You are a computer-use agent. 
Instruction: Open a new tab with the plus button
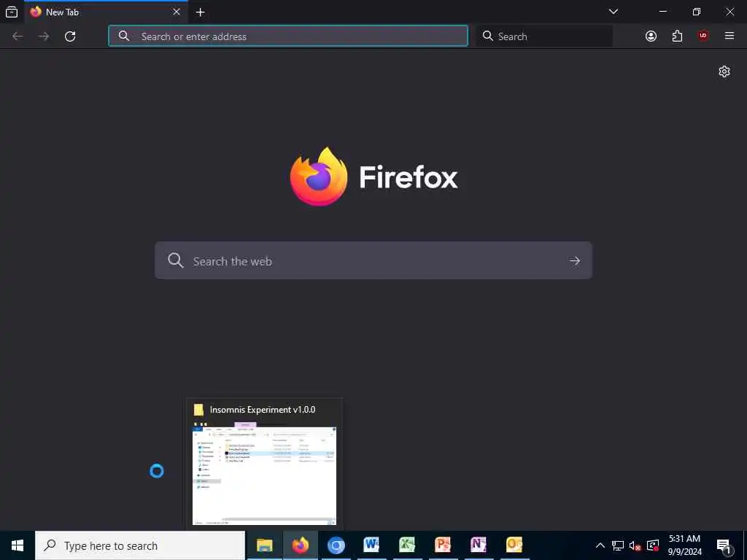[x=200, y=12]
